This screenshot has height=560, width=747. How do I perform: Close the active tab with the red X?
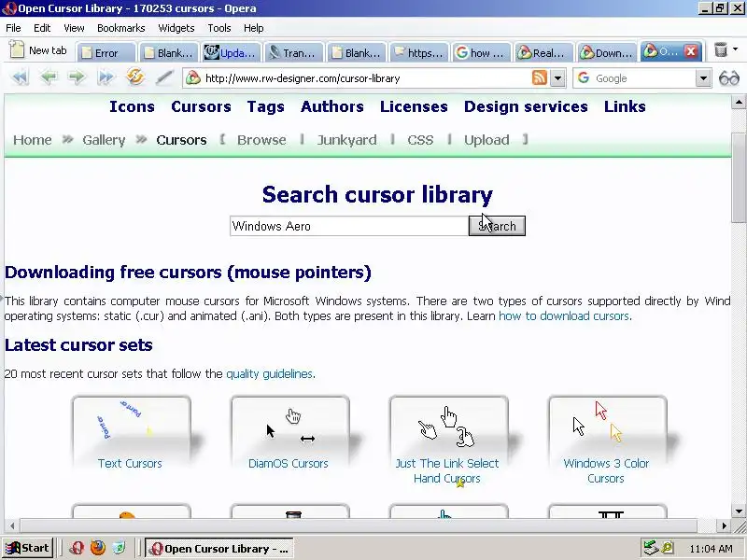click(x=691, y=51)
